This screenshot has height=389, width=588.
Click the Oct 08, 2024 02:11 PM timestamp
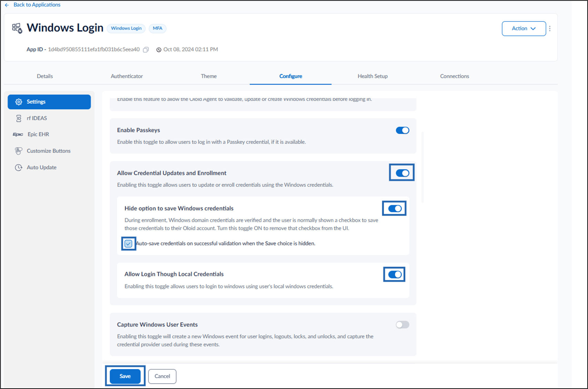tap(191, 49)
